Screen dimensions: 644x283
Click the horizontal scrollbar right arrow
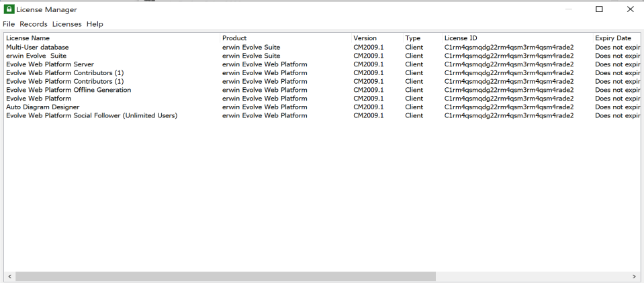[x=635, y=276]
